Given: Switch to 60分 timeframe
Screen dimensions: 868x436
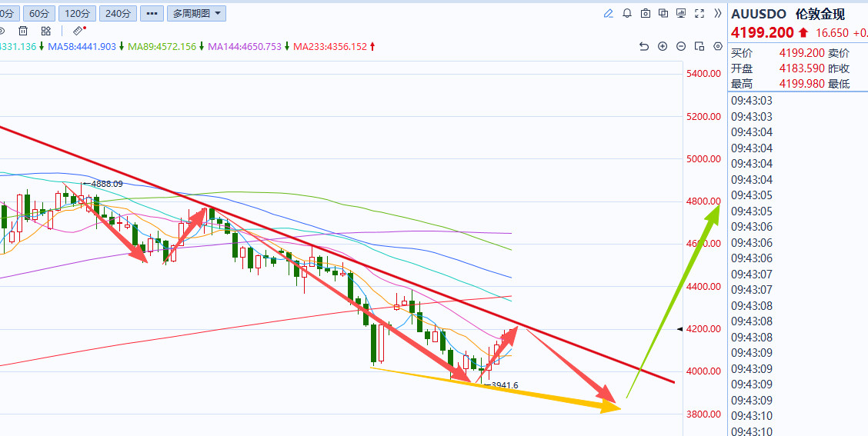Looking at the screenshot, I should pyautogui.click(x=38, y=13).
